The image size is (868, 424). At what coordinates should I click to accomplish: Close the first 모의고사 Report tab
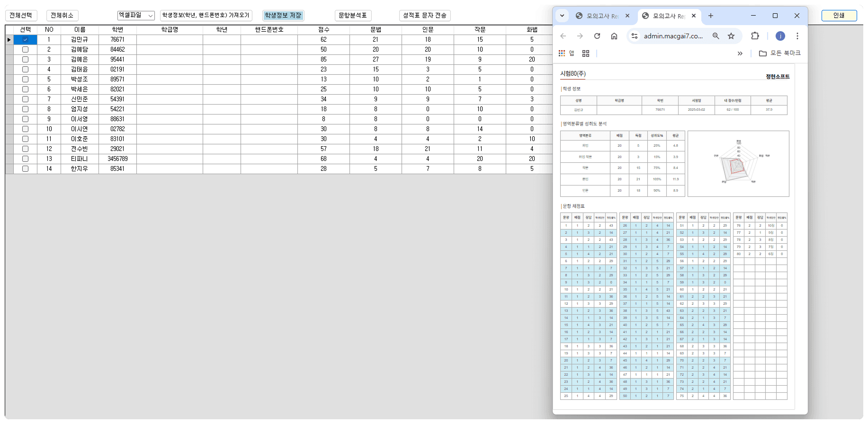tap(627, 16)
